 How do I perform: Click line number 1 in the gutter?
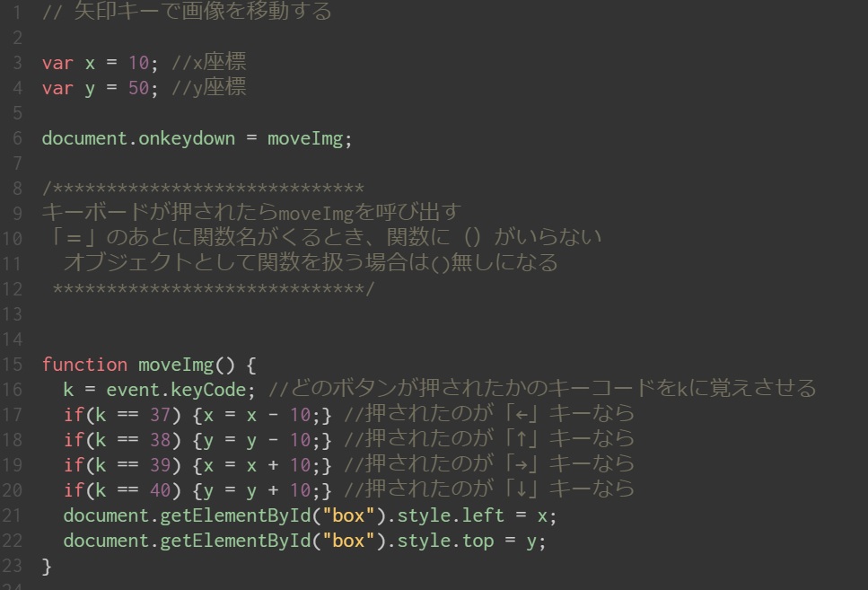[x=17, y=13]
